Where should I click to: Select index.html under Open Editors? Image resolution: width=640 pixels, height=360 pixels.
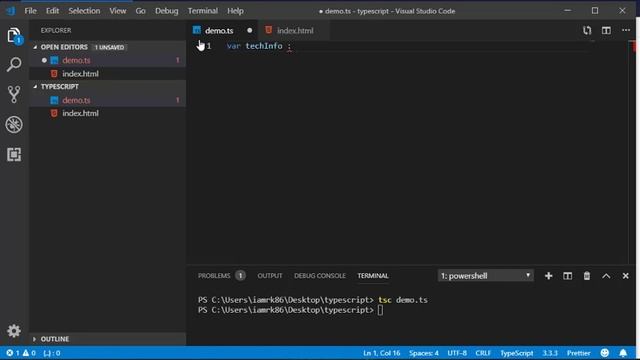tap(108, 74)
